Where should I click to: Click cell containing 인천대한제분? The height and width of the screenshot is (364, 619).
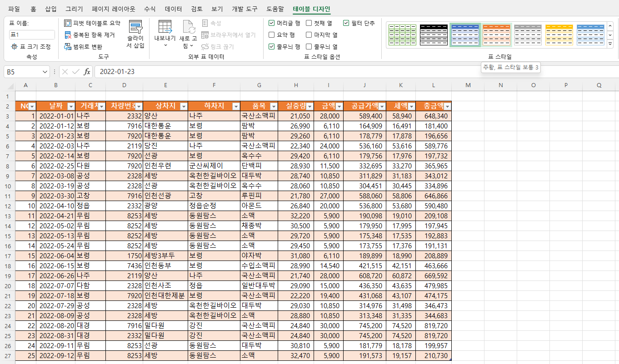(x=165, y=295)
